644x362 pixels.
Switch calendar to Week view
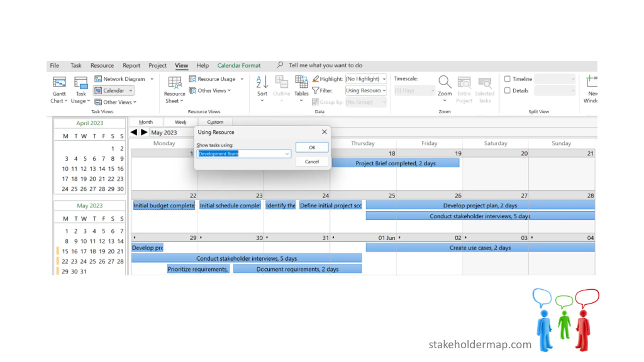tap(180, 122)
